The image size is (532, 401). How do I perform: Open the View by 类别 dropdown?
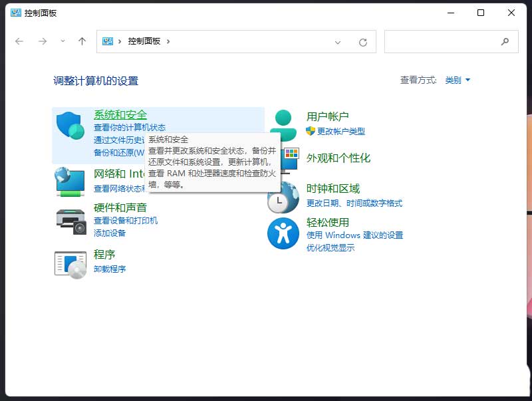tap(458, 80)
